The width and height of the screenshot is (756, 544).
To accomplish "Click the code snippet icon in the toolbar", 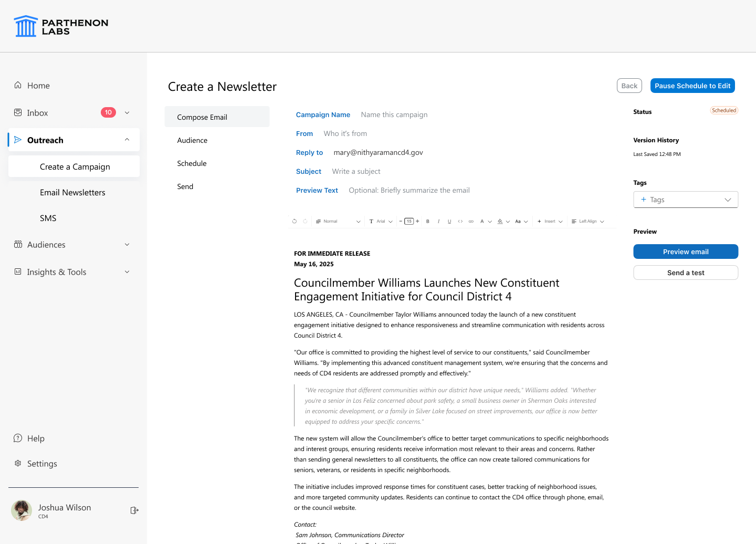I will click(460, 222).
